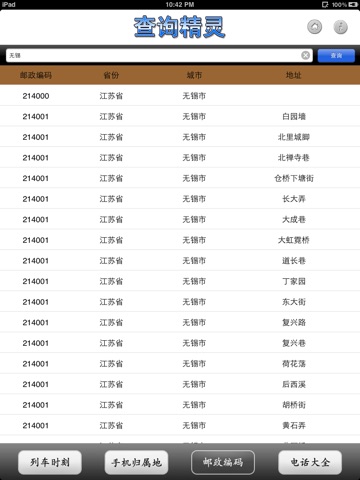Open the info icon in the header
Viewport: 360px width, 480px height.
point(340,27)
